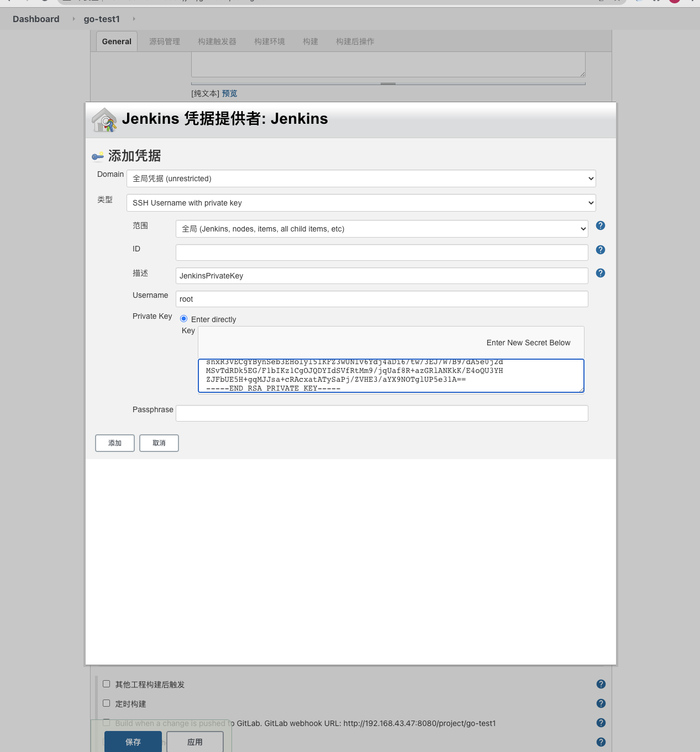Viewport: 700px width, 752px height.
Task: Show help for the GitLab webhook trigger
Action: point(601,723)
